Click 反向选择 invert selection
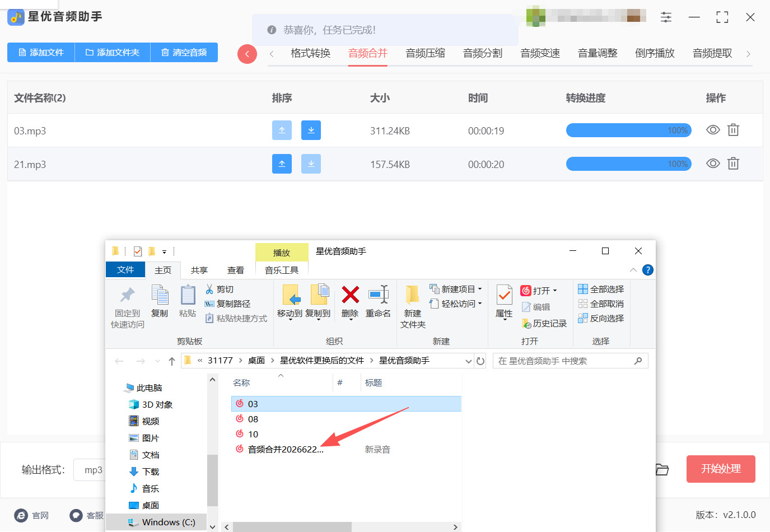The height and width of the screenshot is (532, 770). tap(601, 318)
